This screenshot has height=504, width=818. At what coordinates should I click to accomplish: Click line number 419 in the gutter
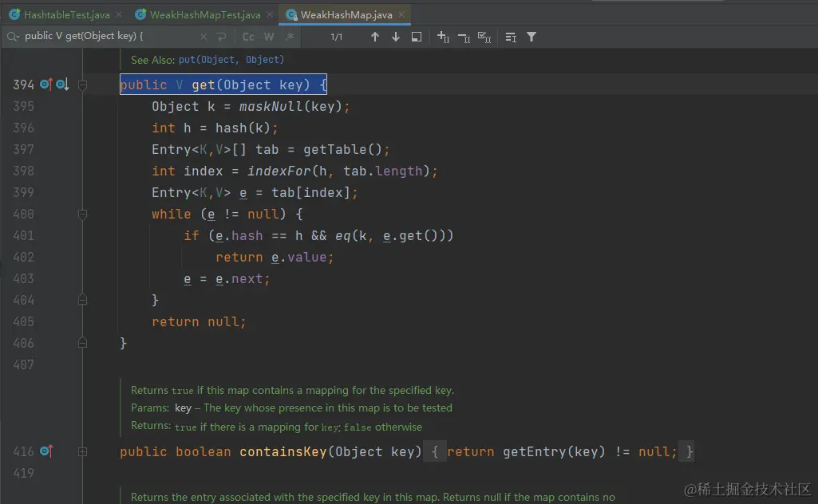pos(23,473)
